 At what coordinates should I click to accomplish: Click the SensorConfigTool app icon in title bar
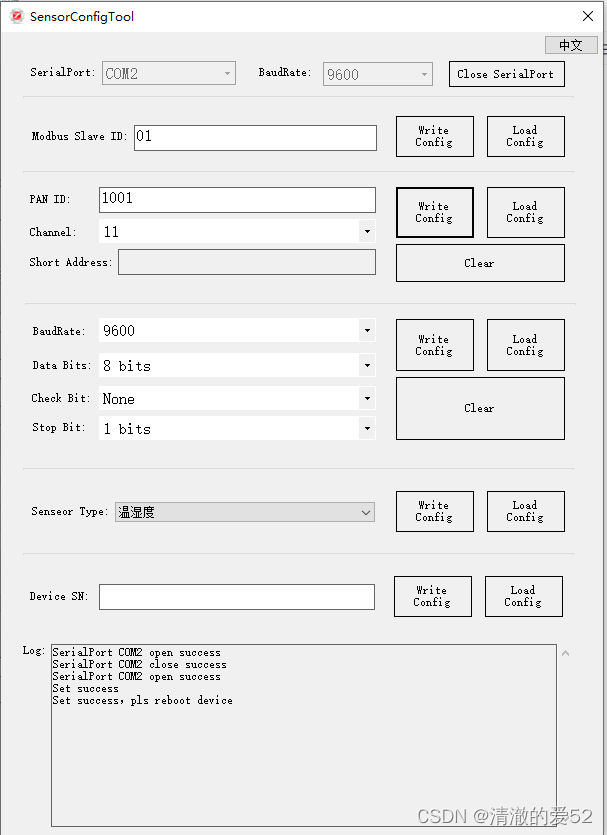pos(17,17)
